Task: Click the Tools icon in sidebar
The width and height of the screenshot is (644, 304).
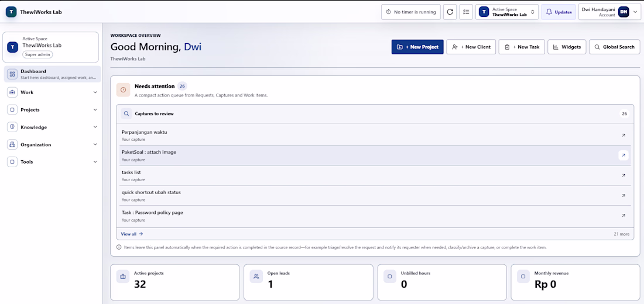Action: [12, 161]
